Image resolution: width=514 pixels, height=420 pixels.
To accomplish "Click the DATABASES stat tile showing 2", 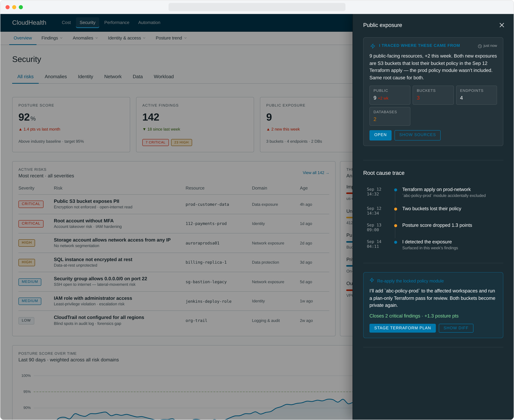I will [x=390, y=116].
